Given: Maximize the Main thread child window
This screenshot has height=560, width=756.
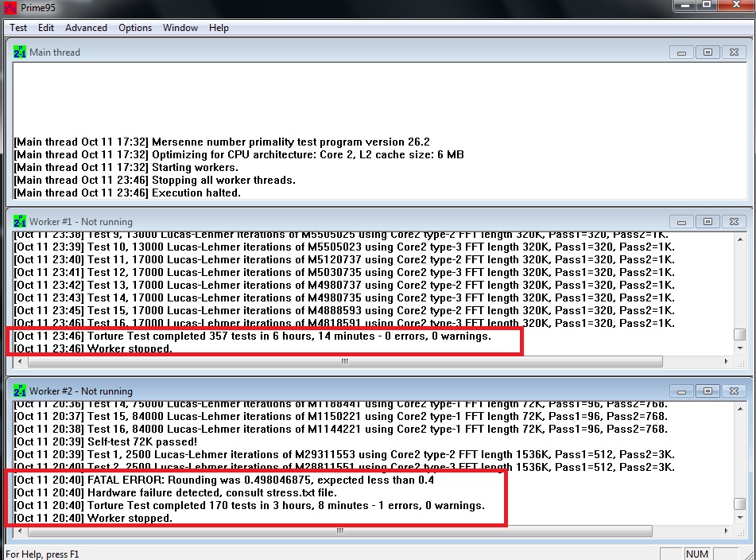Looking at the screenshot, I should point(708,52).
